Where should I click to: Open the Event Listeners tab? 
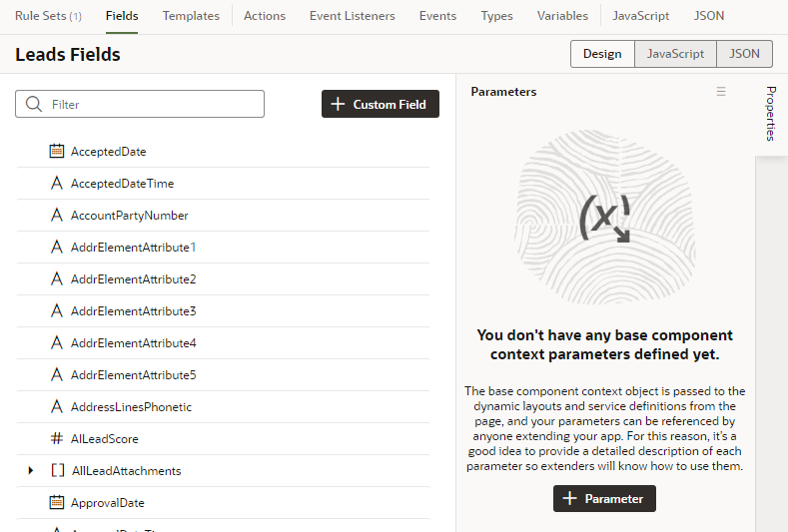pyautogui.click(x=353, y=16)
